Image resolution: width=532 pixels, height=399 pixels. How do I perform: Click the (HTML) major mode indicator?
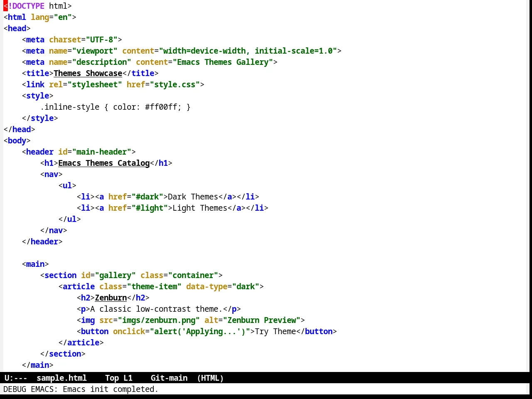(210, 378)
